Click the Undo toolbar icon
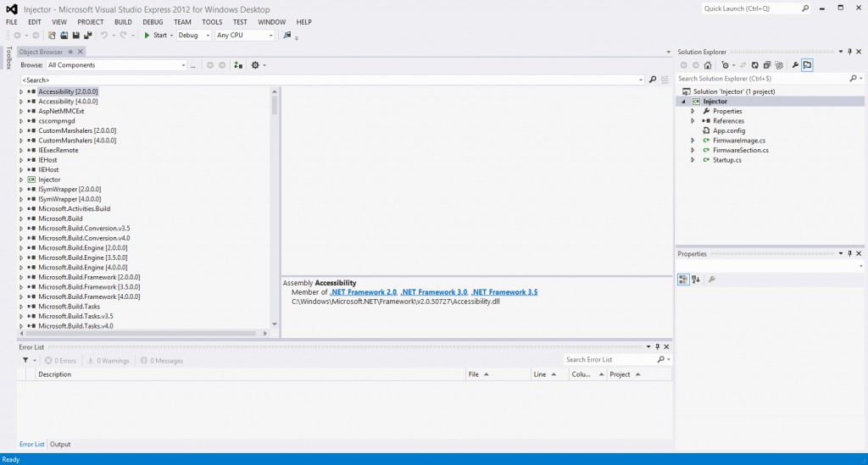Viewport: 868px width, 465px height. [103, 36]
